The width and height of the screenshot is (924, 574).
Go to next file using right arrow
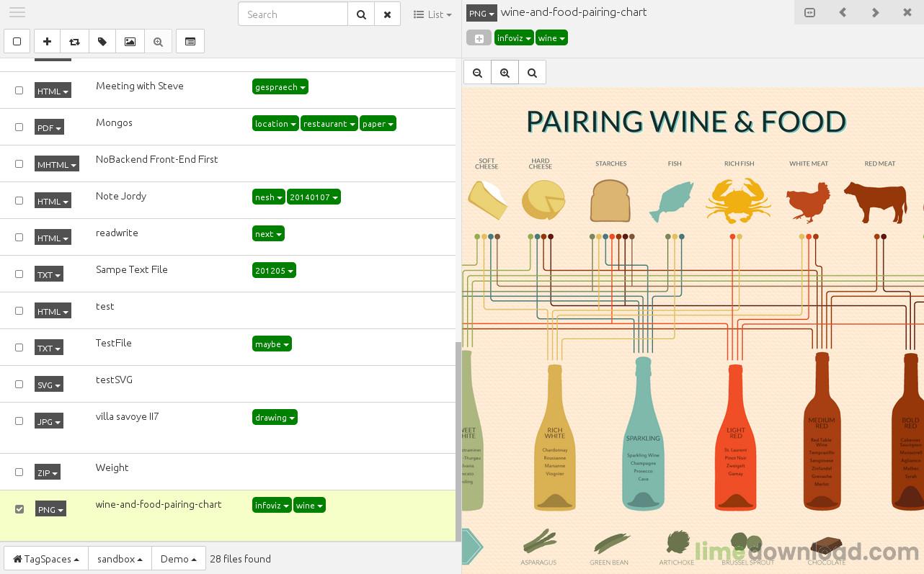pos(875,12)
